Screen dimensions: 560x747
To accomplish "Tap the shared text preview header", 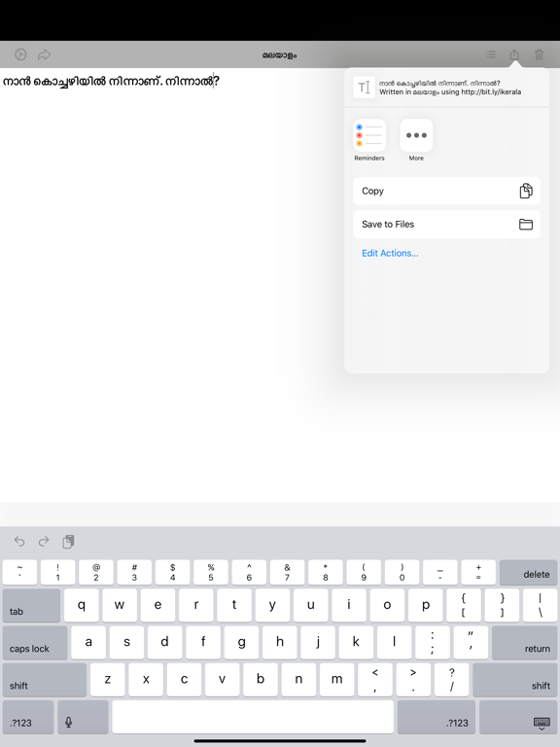I will (x=446, y=88).
